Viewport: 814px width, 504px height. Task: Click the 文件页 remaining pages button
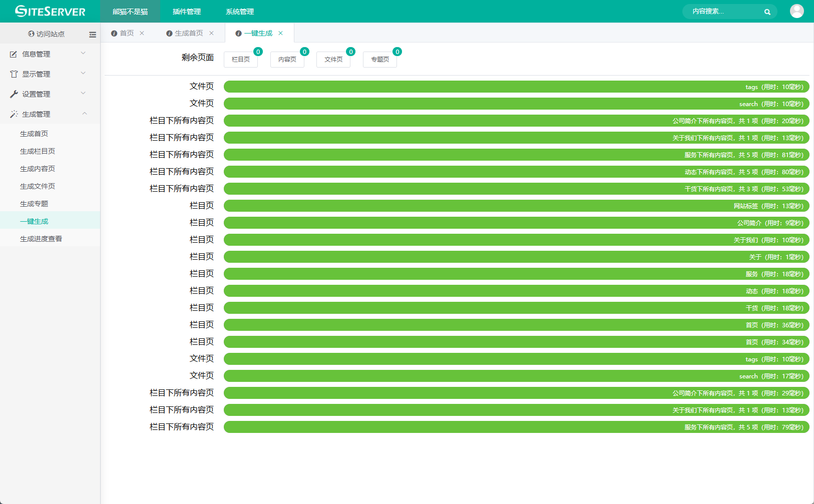click(333, 59)
